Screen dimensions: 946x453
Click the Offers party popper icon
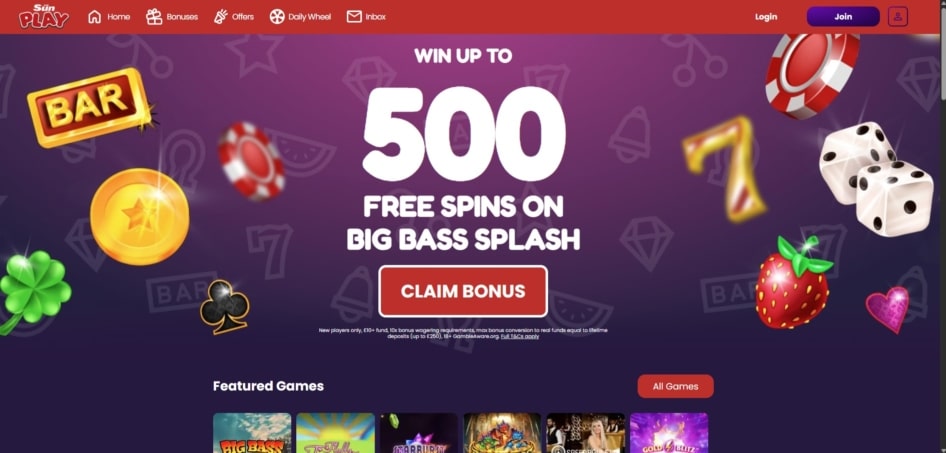(220, 17)
